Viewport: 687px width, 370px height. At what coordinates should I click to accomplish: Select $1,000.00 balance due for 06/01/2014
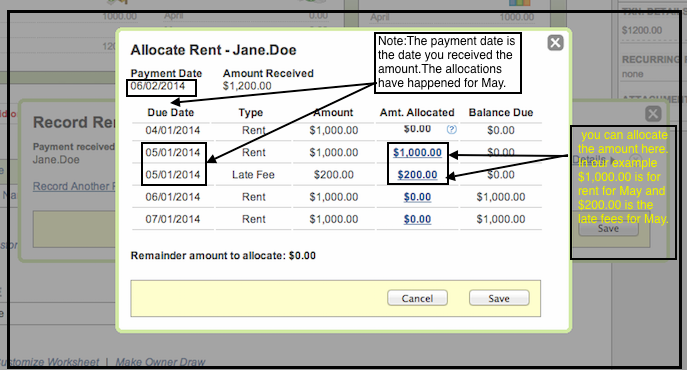[x=501, y=197]
